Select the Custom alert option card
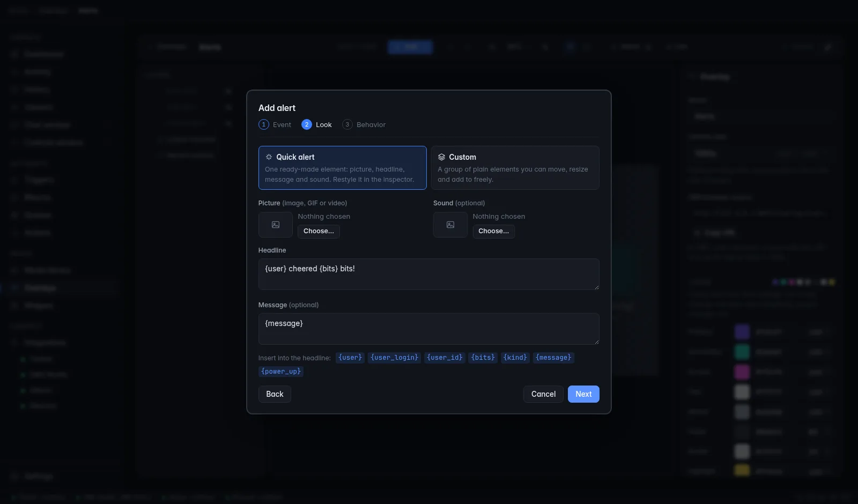858x504 pixels. coord(515,168)
